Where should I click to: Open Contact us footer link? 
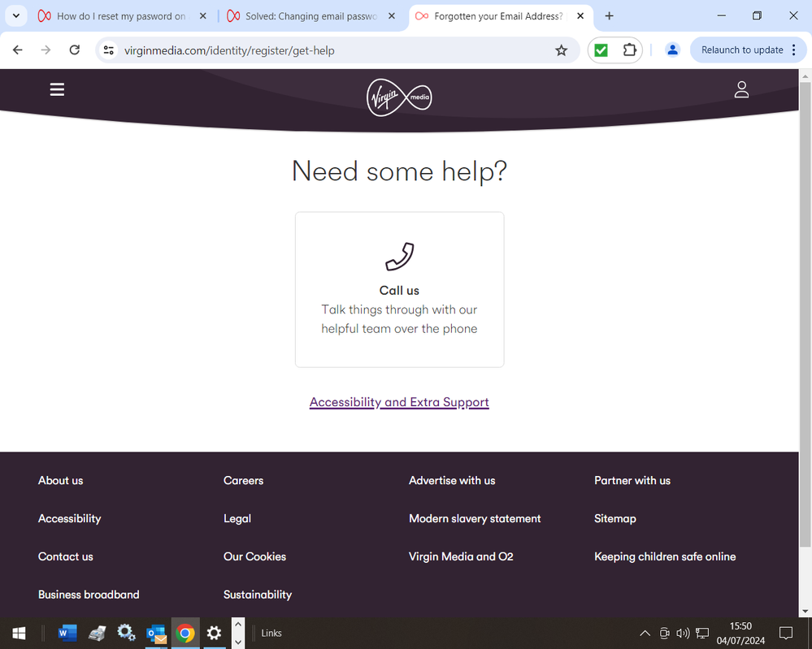pyautogui.click(x=65, y=557)
